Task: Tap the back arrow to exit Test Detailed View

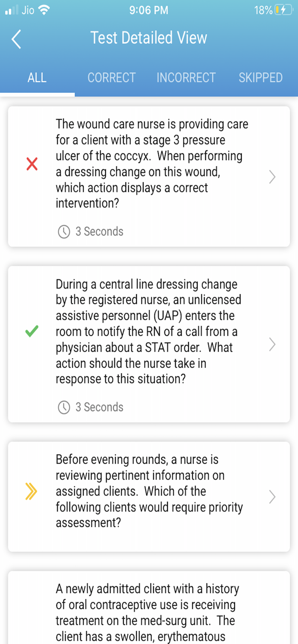Action: click(x=16, y=39)
